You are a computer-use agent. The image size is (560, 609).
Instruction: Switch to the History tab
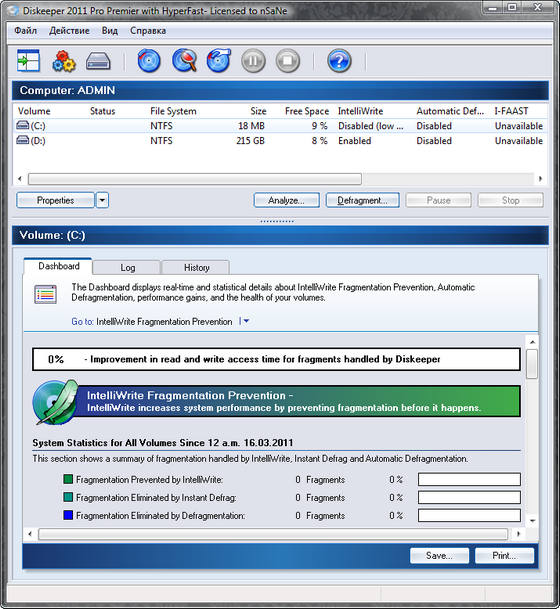[197, 268]
